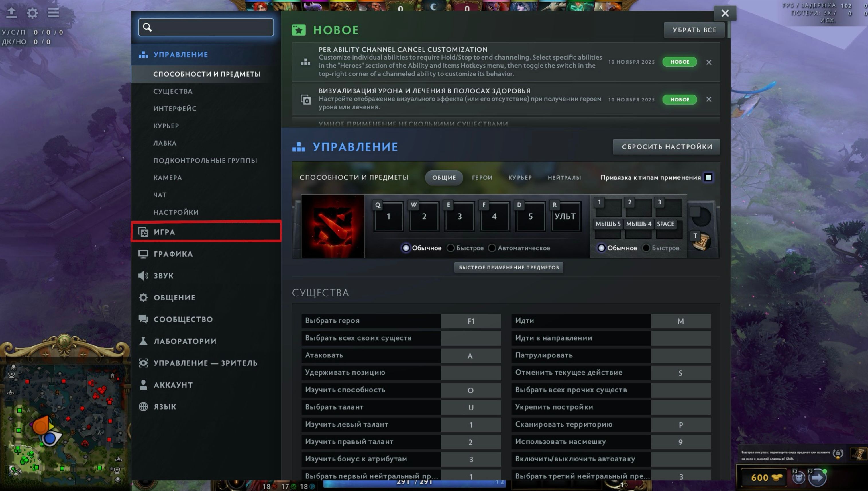Open ЛАБОРАТОРИИ via its flask icon
Viewport: 868px width, 491px height.
click(x=144, y=341)
